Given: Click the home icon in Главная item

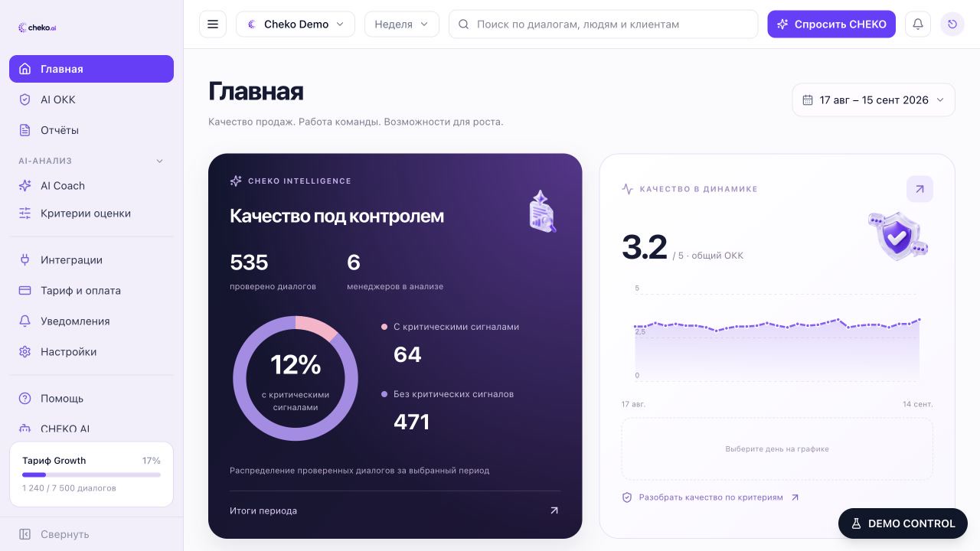Looking at the screenshot, I should (24, 69).
